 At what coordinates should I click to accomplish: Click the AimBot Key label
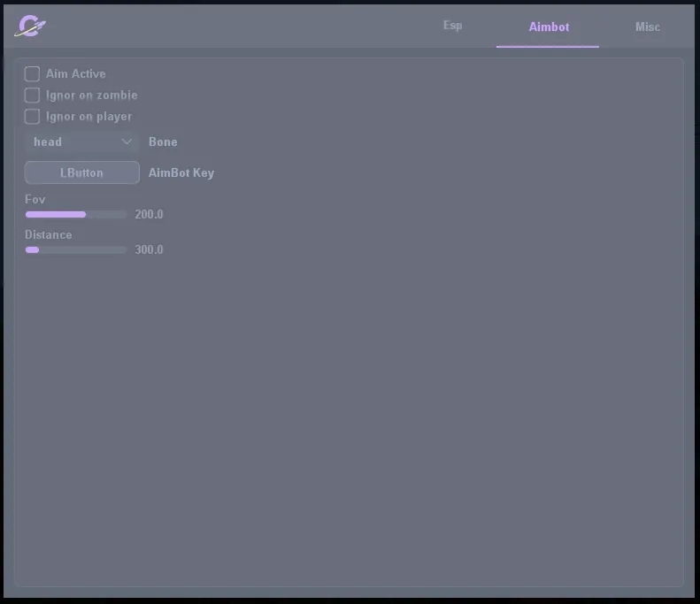(181, 172)
